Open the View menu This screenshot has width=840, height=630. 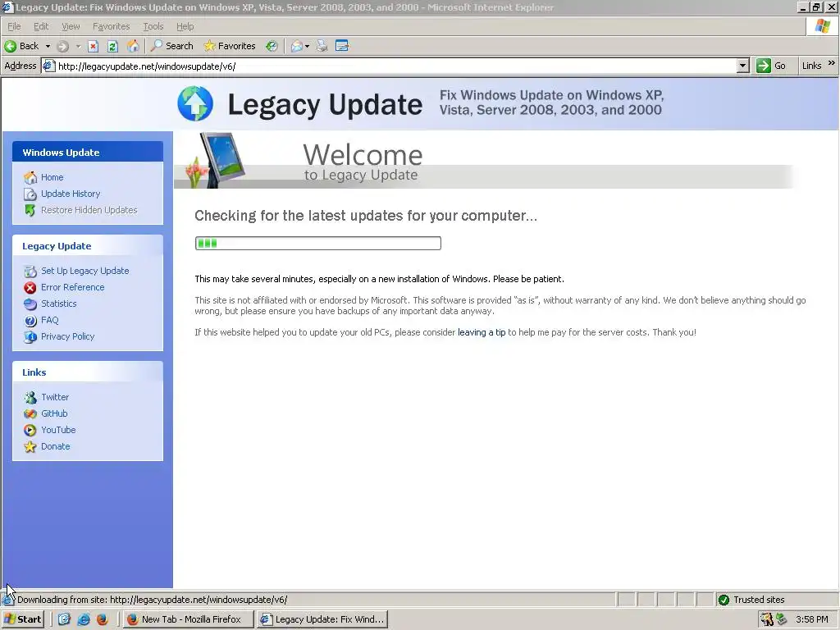pyautogui.click(x=71, y=26)
